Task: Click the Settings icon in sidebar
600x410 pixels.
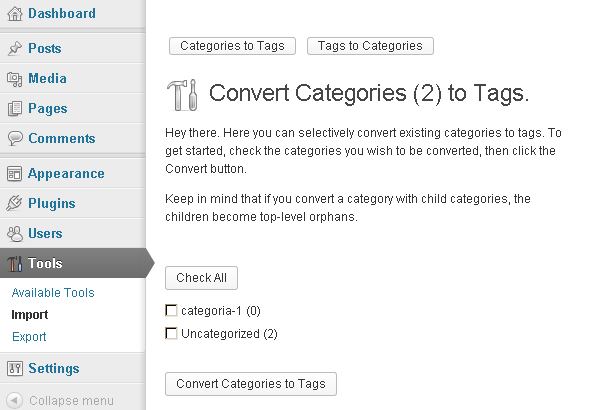Action: (x=14, y=369)
